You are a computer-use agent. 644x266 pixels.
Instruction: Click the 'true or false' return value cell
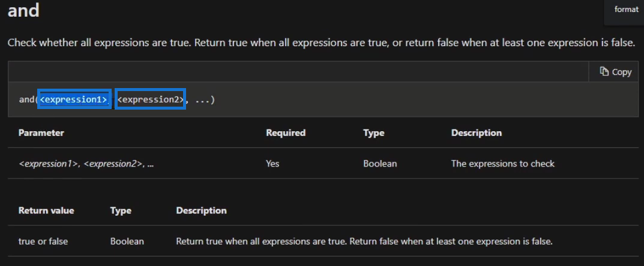click(43, 241)
